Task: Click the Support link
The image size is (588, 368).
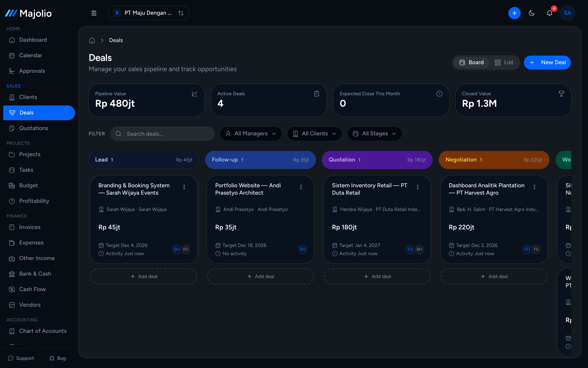Action: (21, 358)
